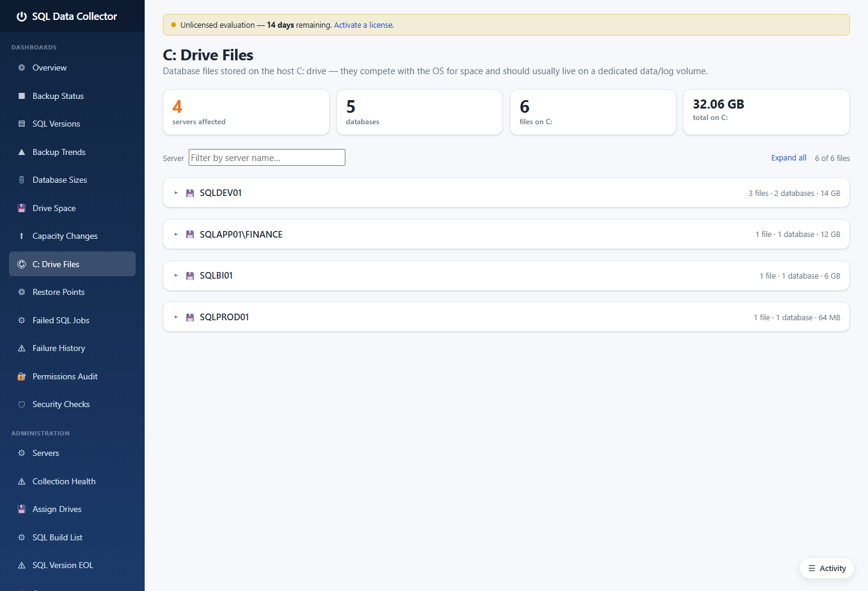Image resolution: width=868 pixels, height=591 pixels.
Task: Open the Servers administration page
Action: (x=72, y=453)
